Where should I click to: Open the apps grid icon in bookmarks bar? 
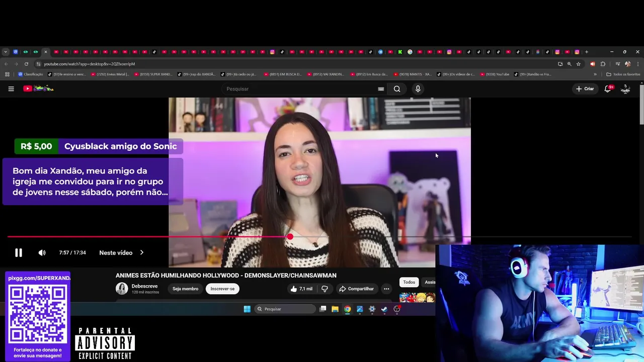pyautogui.click(x=7, y=74)
